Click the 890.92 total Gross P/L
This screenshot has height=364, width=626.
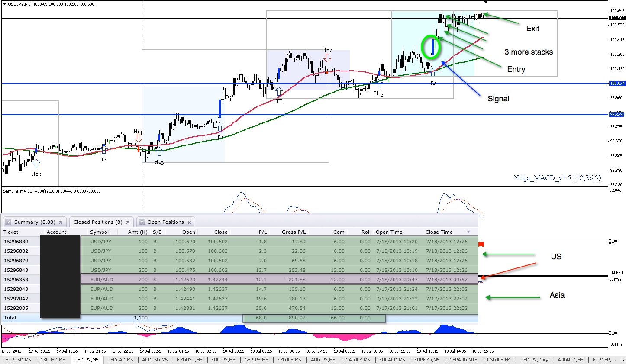click(297, 318)
